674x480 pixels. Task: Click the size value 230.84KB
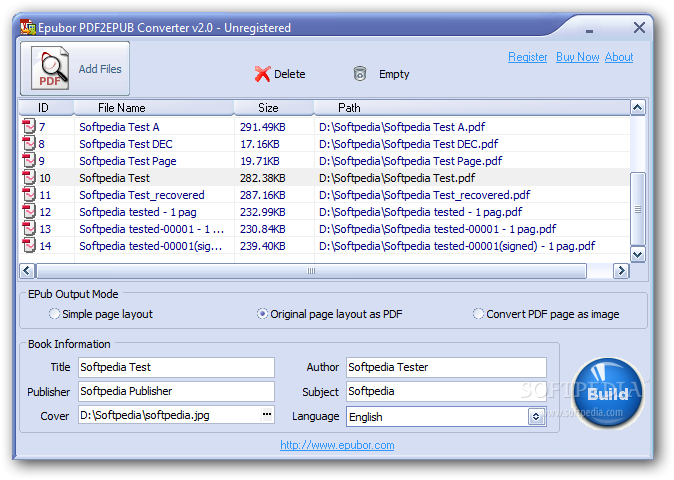(x=263, y=229)
